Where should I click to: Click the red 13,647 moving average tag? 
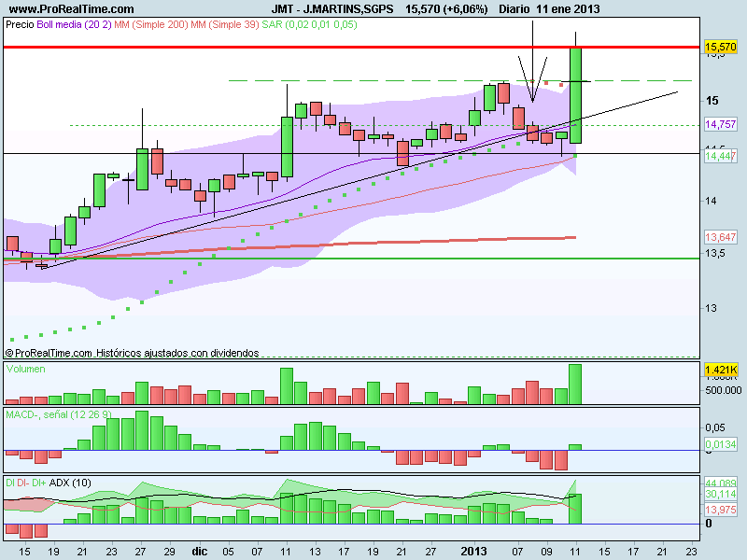pyautogui.click(x=720, y=237)
